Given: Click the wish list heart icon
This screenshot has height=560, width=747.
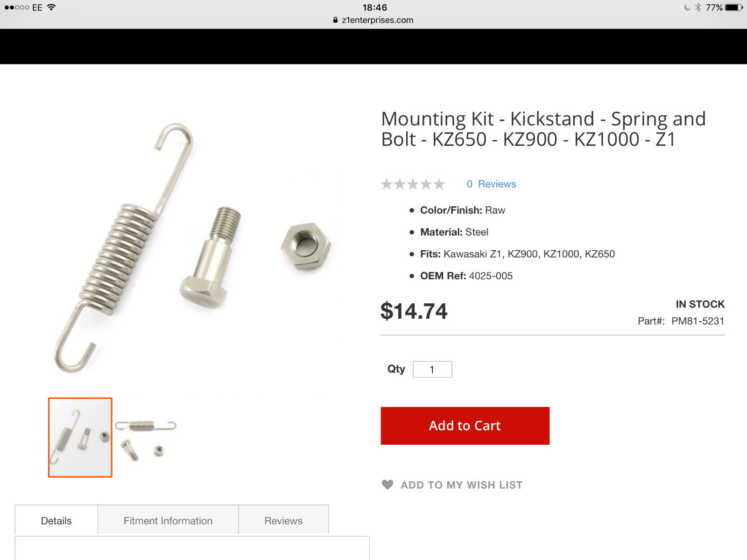Looking at the screenshot, I should click(x=387, y=485).
